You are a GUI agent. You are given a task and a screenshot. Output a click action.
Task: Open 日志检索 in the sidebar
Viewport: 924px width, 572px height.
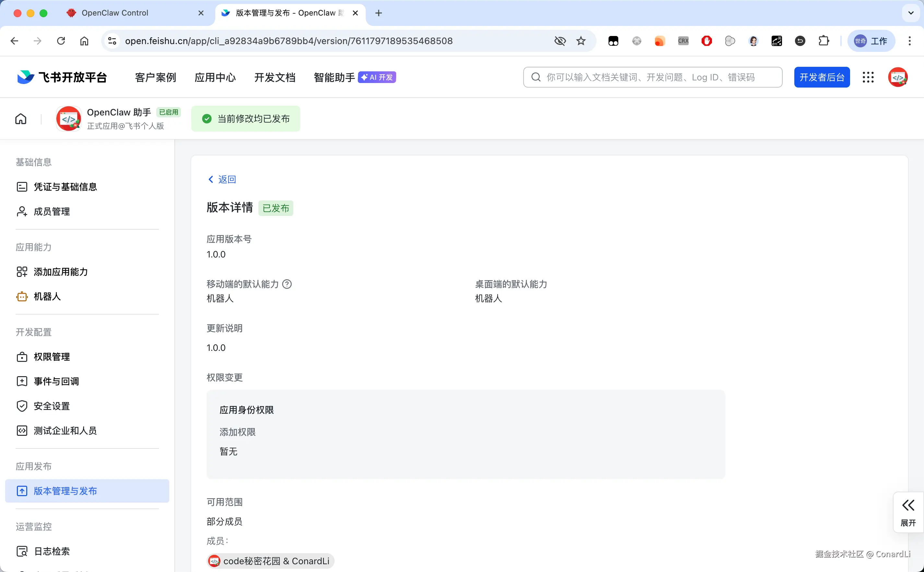[52, 551]
